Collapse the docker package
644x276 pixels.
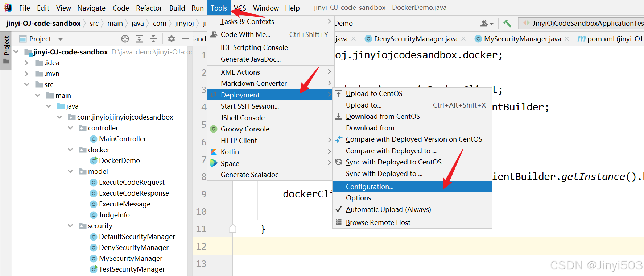70,150
